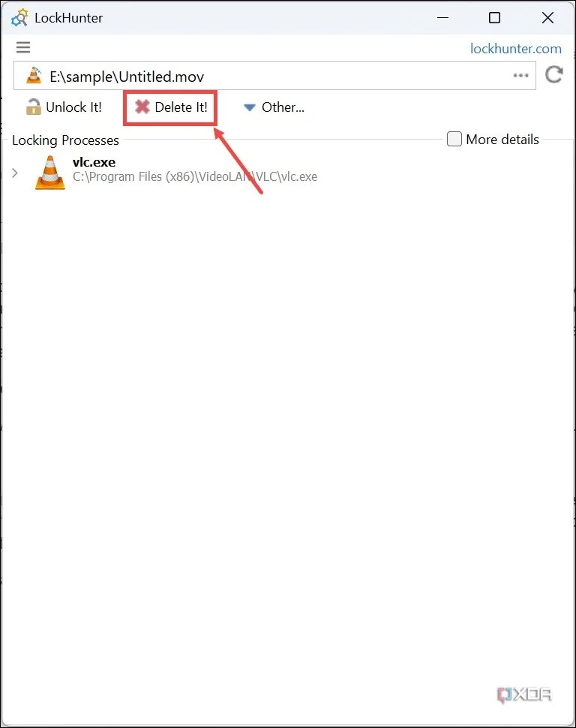Delete the file using Delete It!

point(170,107)
